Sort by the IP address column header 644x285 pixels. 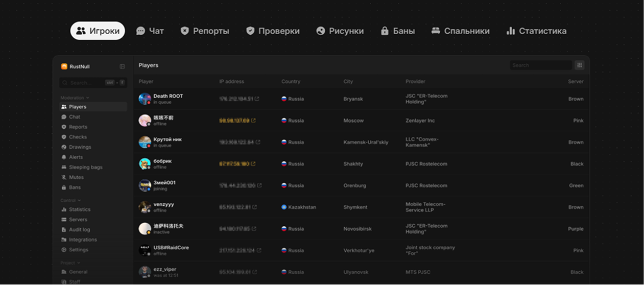pyautogui.click(x=232, y=82)
